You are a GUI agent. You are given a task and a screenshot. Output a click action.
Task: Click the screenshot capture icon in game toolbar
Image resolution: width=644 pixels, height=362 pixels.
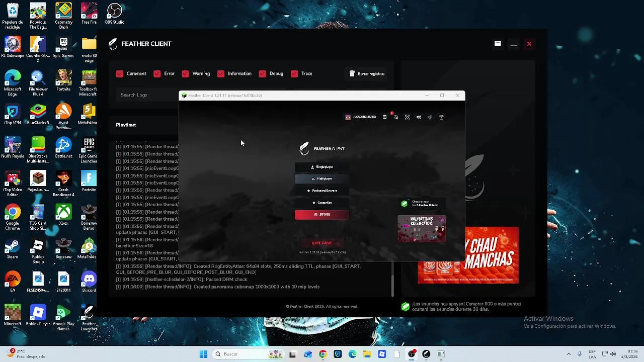407,117
